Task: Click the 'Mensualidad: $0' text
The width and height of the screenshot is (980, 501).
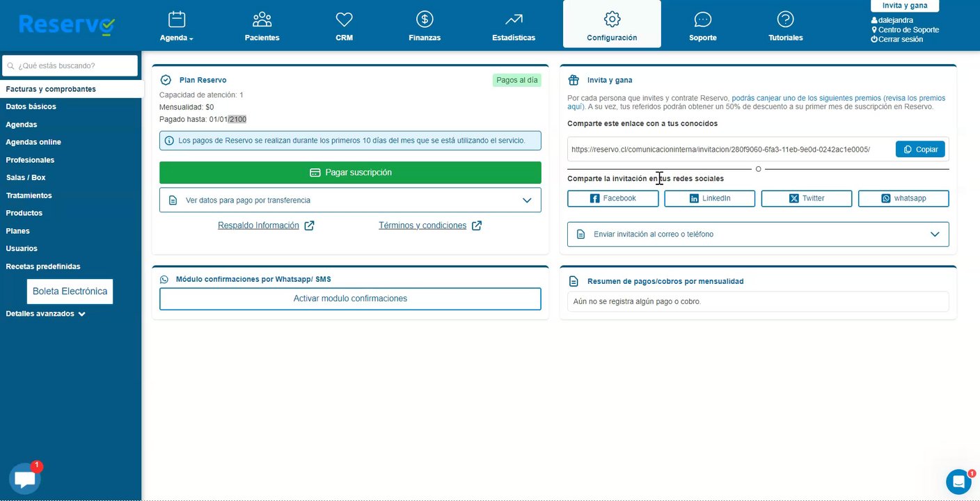Action: [x=187, y=107]
